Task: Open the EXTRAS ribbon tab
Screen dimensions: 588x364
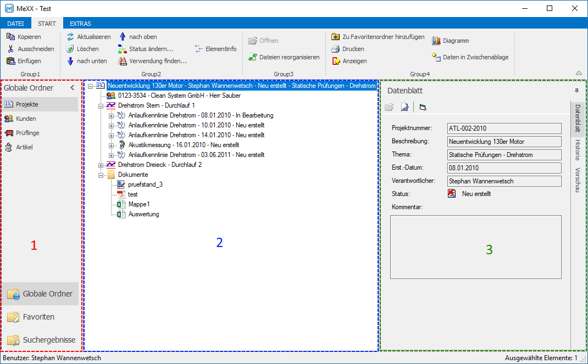Action: [80, 24]
